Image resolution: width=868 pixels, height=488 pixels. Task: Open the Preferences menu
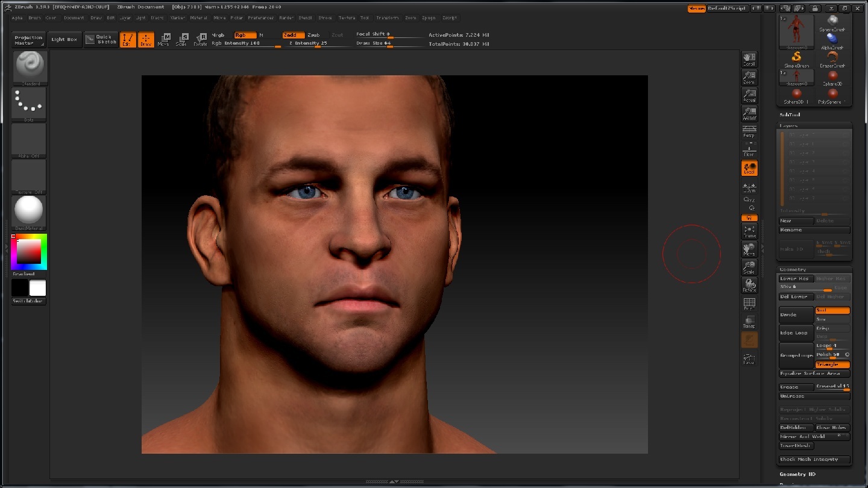tap(260, 18)
